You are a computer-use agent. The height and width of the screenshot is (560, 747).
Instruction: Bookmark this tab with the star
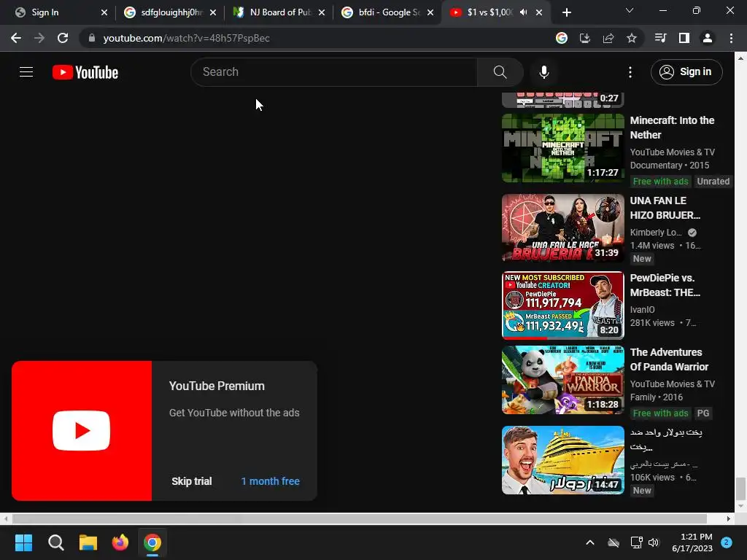click(632, 38)
